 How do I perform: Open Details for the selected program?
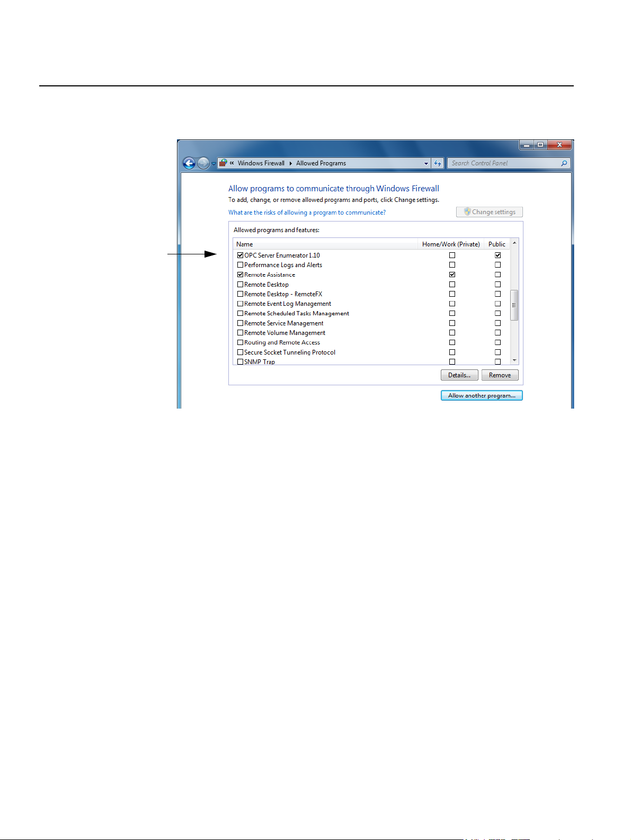pos(459,375)
